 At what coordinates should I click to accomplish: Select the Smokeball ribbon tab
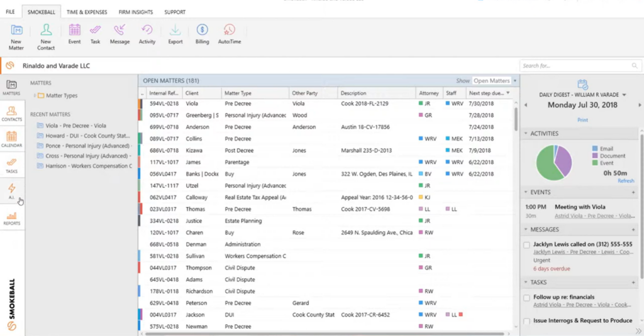pos(41,12)
